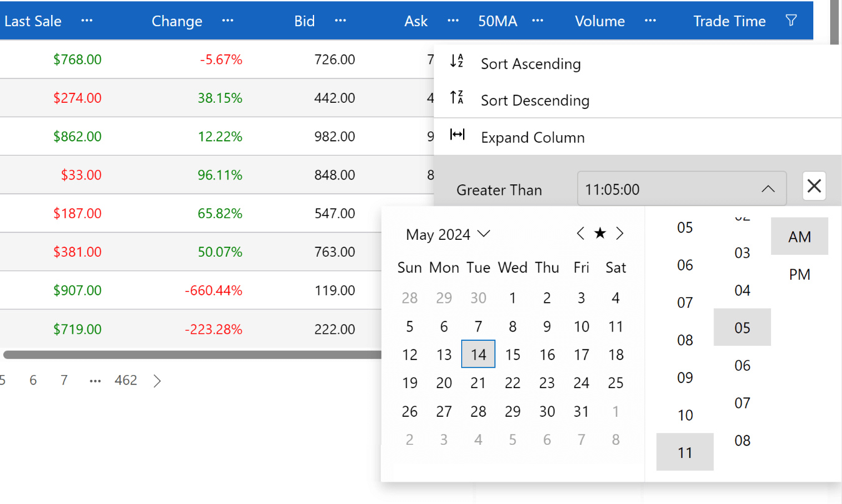Go to page 6 in the pager
Screen dimensions: 842x504
[33, 381]
